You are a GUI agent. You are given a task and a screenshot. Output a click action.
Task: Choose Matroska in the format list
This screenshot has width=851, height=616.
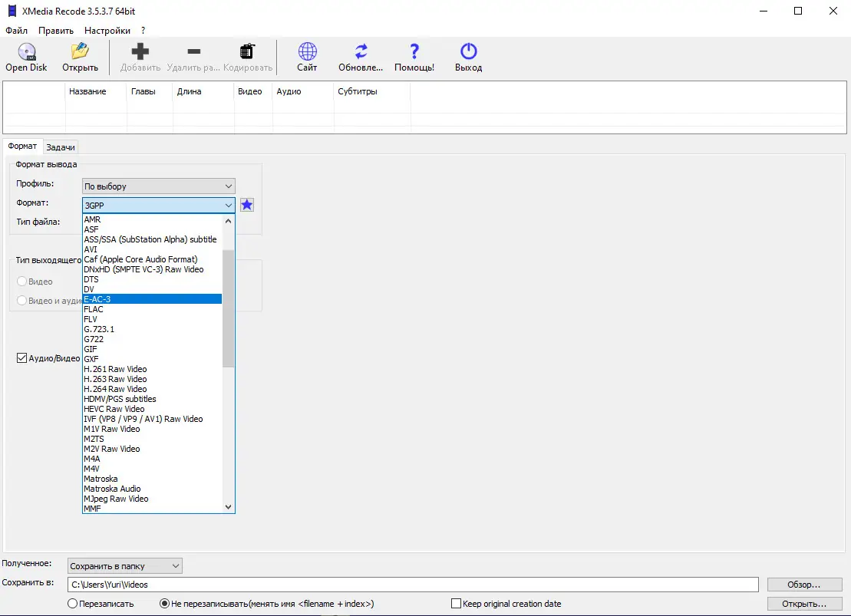coord(101,479)
